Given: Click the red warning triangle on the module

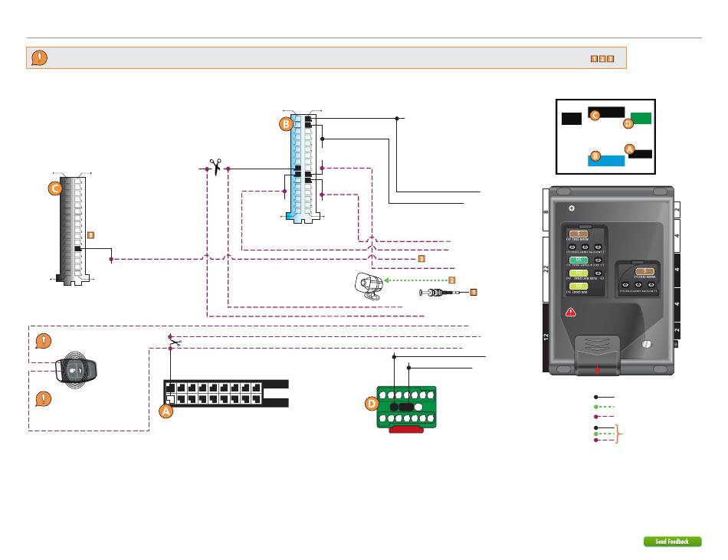Looking at the screenshot, I should click(x=571, y=313).
